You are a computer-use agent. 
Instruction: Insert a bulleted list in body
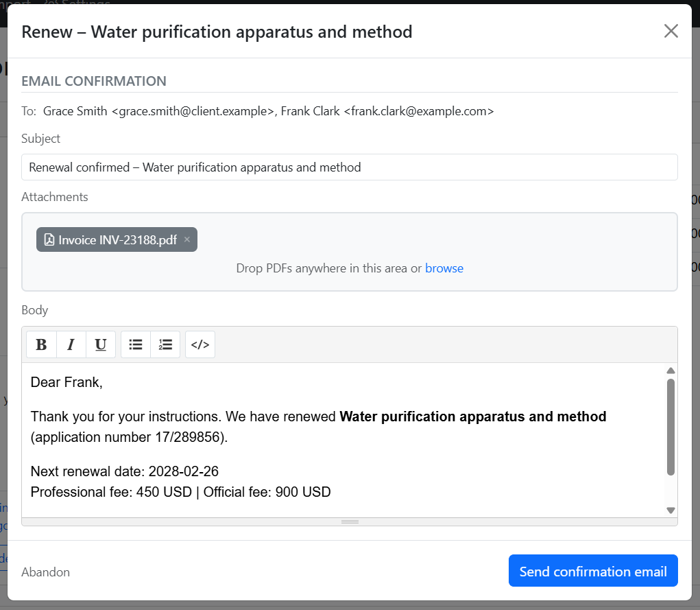point(136,344)
